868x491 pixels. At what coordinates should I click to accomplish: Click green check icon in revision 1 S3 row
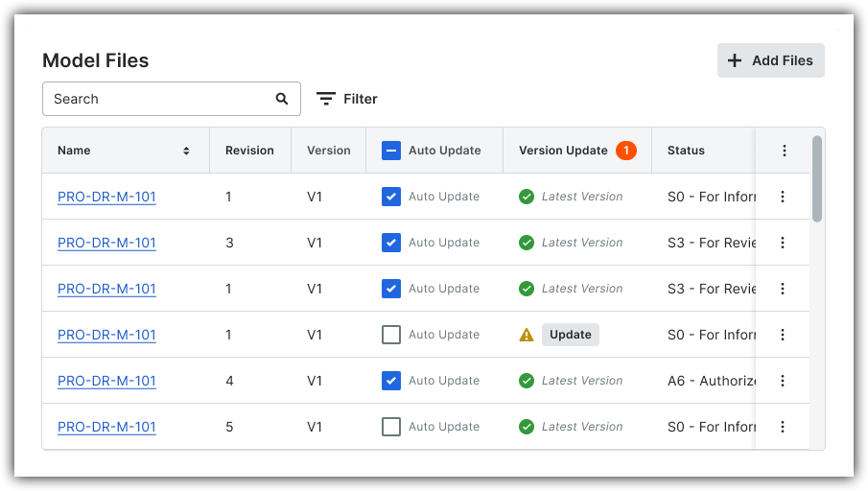pos(527,289)
